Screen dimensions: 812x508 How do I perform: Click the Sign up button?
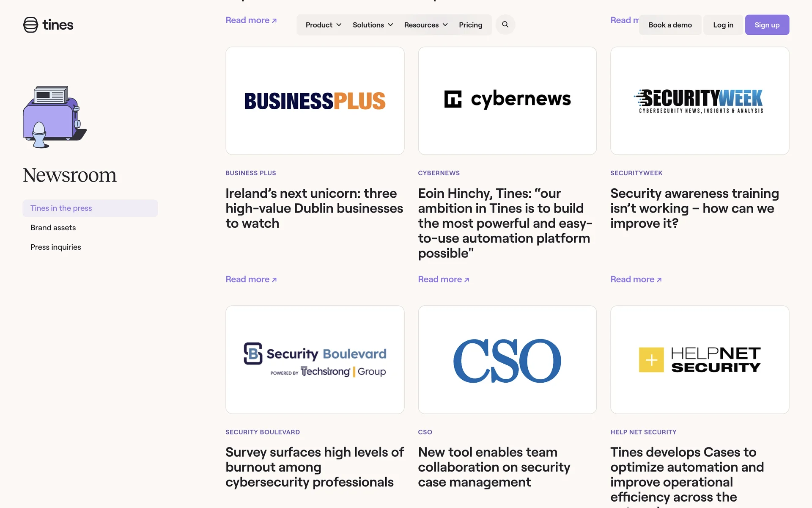pos(767,25)
